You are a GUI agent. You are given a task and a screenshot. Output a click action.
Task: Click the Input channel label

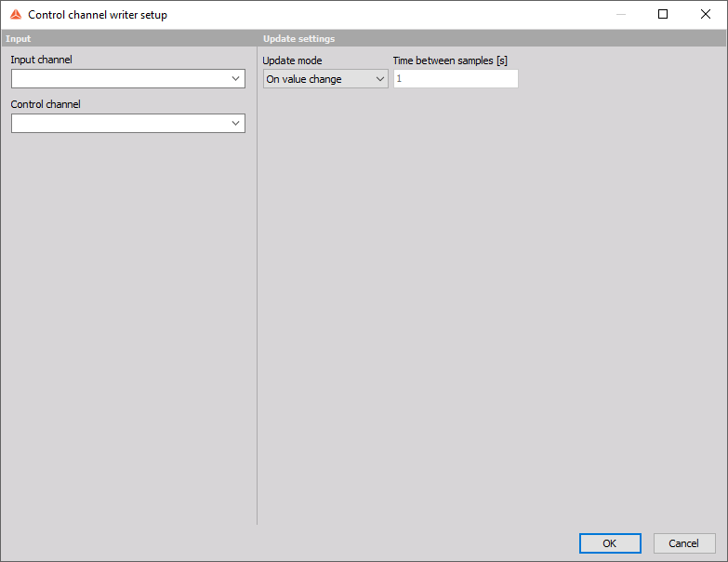[41, 60]
